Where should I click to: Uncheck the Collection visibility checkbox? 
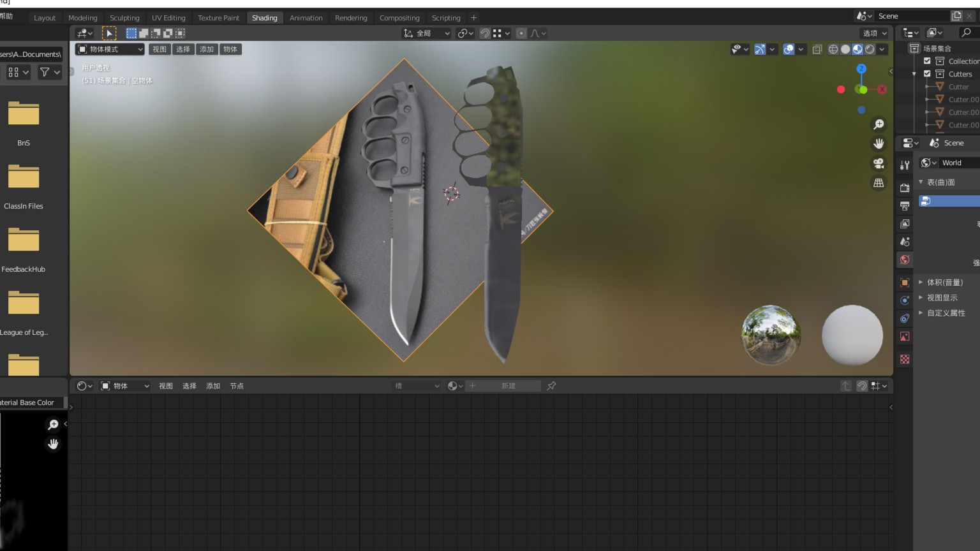pos(927,61)
